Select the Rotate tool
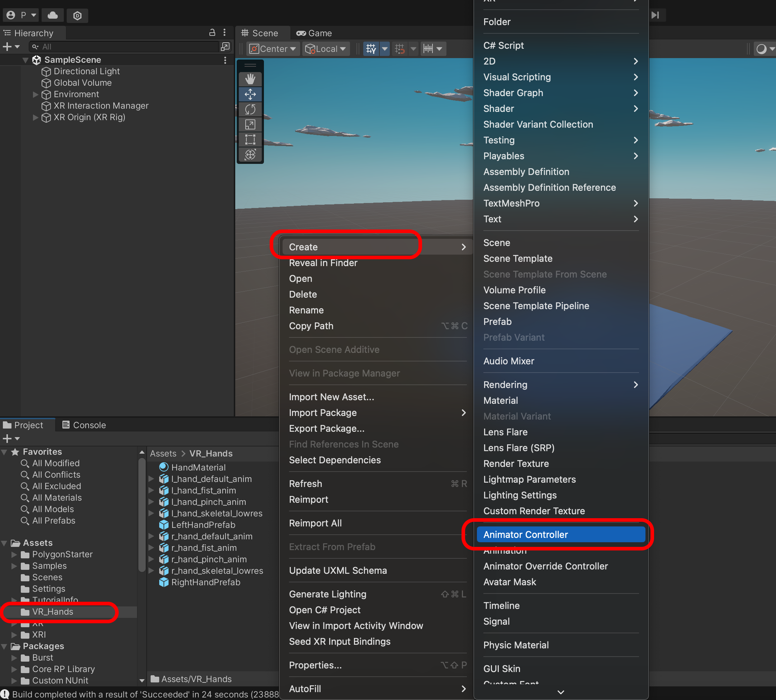The width and height of the screenshot is (776, 700). [x=250, y=110]
